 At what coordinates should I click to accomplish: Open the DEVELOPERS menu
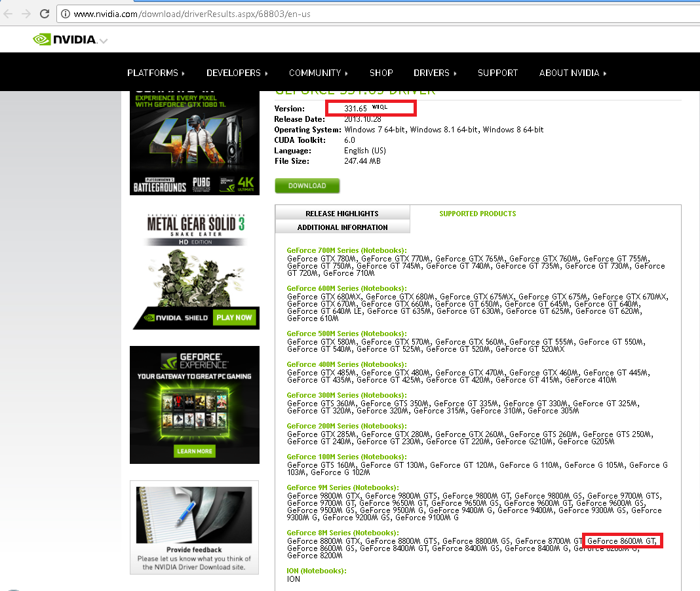click(237, 73)
